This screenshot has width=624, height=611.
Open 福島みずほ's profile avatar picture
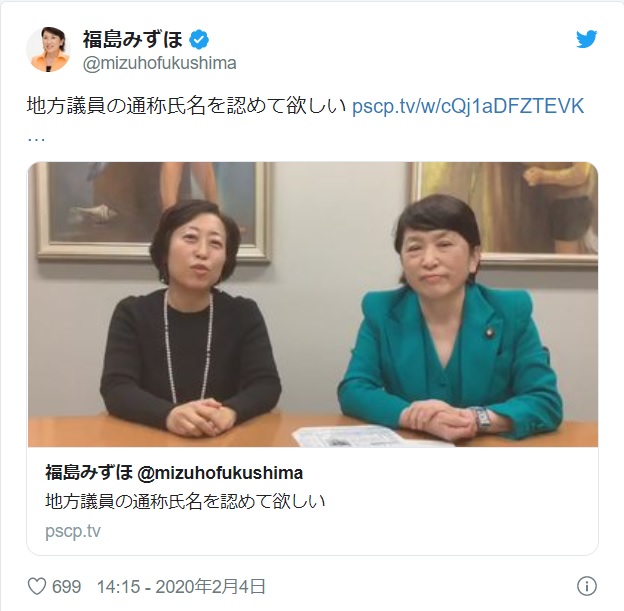tap(48, 49)
